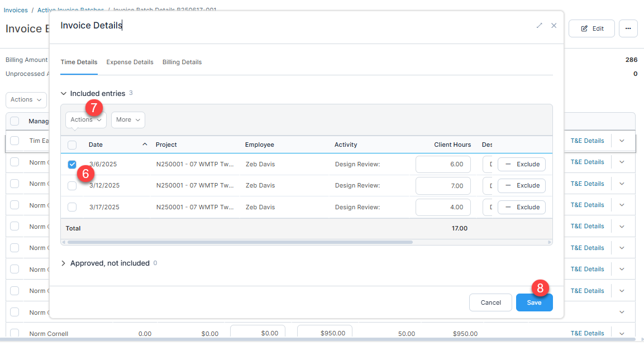Check the 3/17/2025 entry checkbox
Image resolution: width=644 pixels, height=346 pixels.
coord(72,207)
